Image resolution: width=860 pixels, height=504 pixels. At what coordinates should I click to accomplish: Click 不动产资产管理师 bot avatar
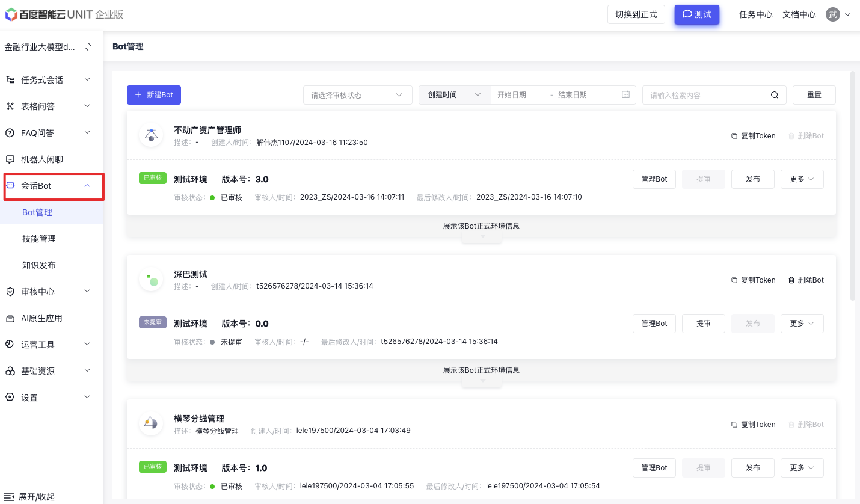click(x=151, y=135)
